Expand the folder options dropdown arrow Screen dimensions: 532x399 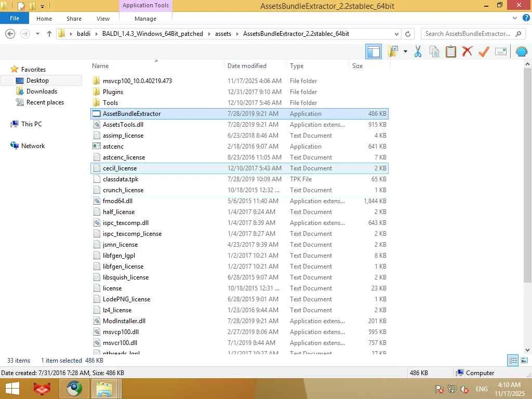click(405, 51)
